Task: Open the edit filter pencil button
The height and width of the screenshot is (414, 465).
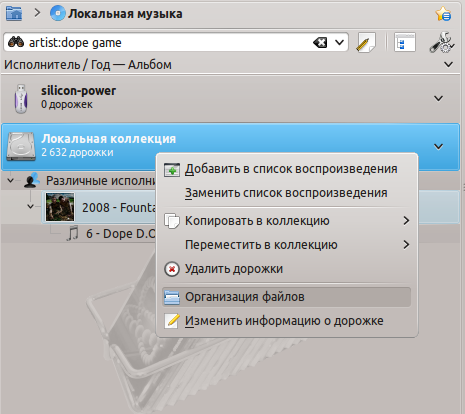Action: (366, 43)
